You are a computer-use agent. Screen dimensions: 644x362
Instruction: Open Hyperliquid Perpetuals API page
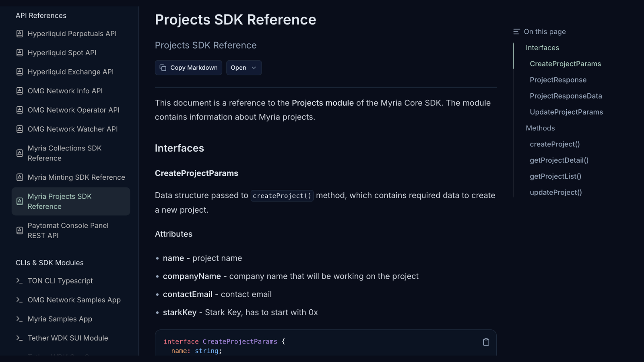71,34
